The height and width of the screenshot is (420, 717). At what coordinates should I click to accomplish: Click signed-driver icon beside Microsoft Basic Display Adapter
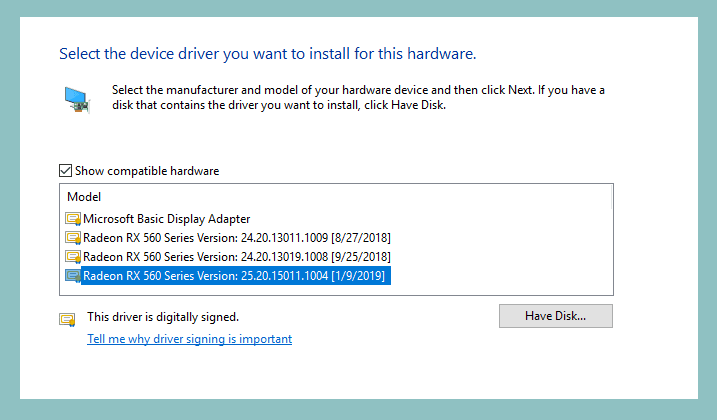click(x=73, y=219)
